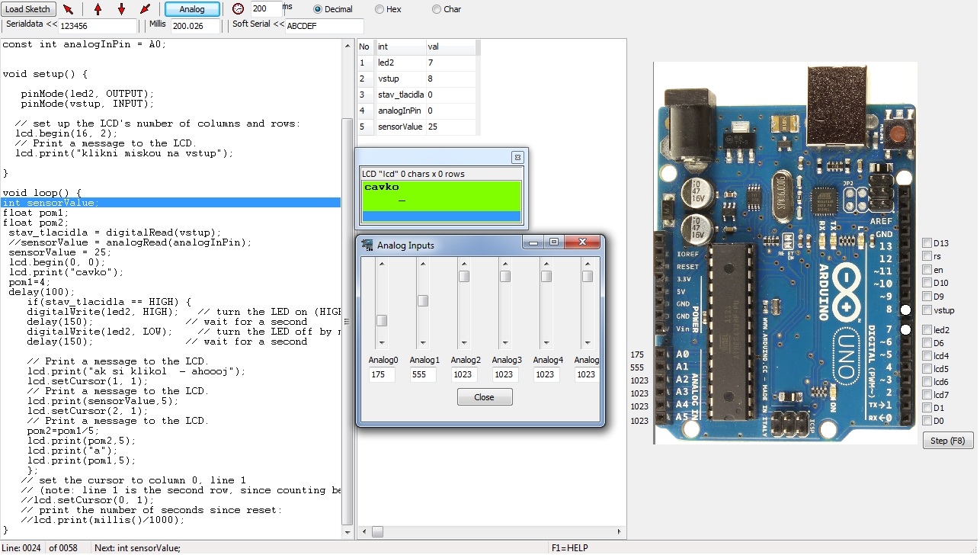Image resolution: width=980 pixels, height=555 pixels.
Task: Click the LCD display showing 'cavko'
Action: (x=442, y=201)
